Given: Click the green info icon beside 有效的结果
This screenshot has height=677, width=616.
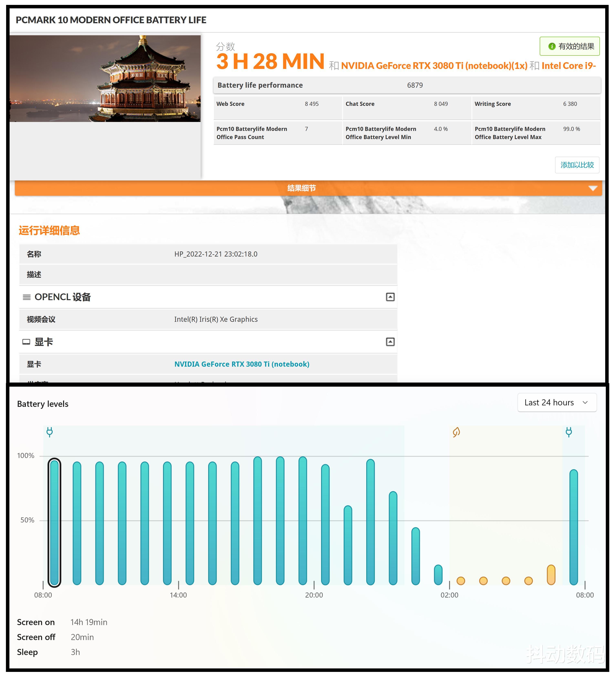Looking at the screenshot, I should pos(552,46).
